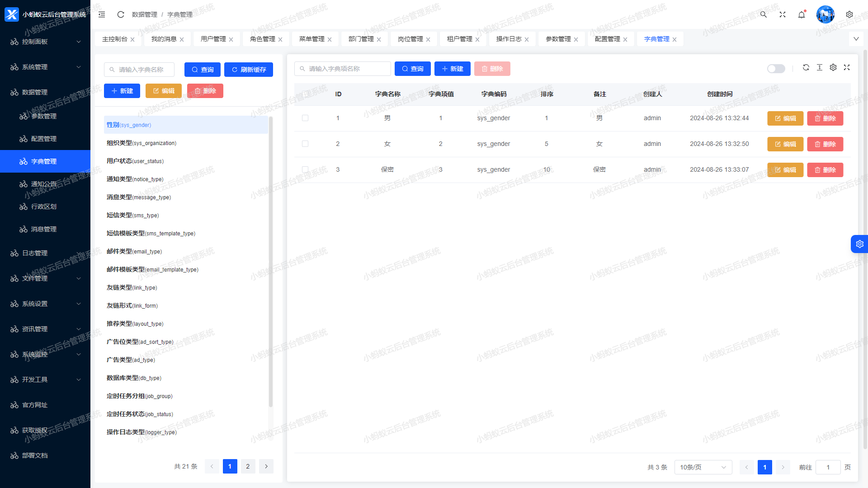Open 通知公告 in the sidebar
The height and width of the screenshot is (488, 868).
coord(44,184)
